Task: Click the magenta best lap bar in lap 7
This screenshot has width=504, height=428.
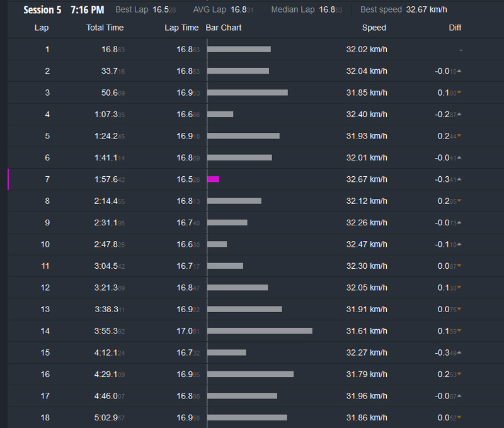Action: tap(213, 179)
